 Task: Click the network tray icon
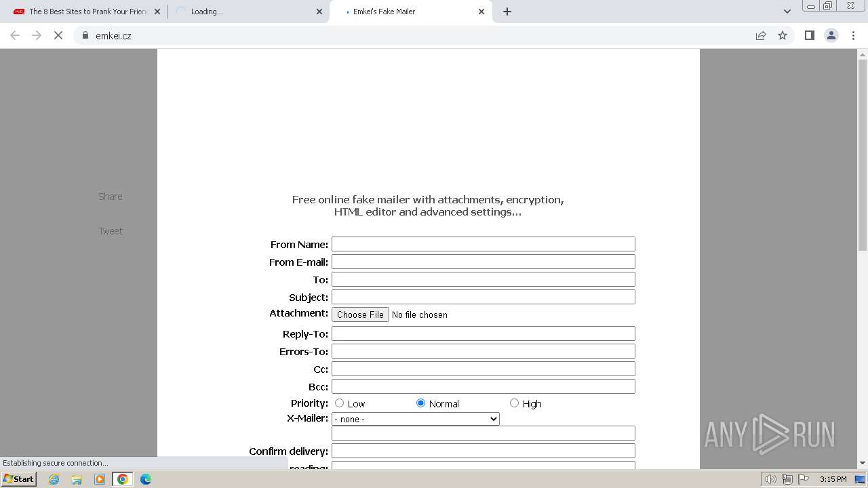[787, 479]
